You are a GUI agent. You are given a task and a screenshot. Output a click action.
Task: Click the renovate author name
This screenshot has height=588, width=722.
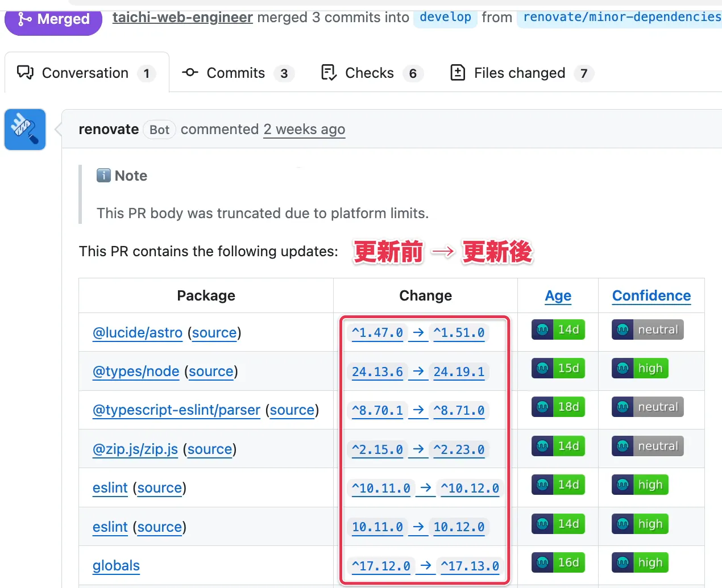tap(109, 130)
